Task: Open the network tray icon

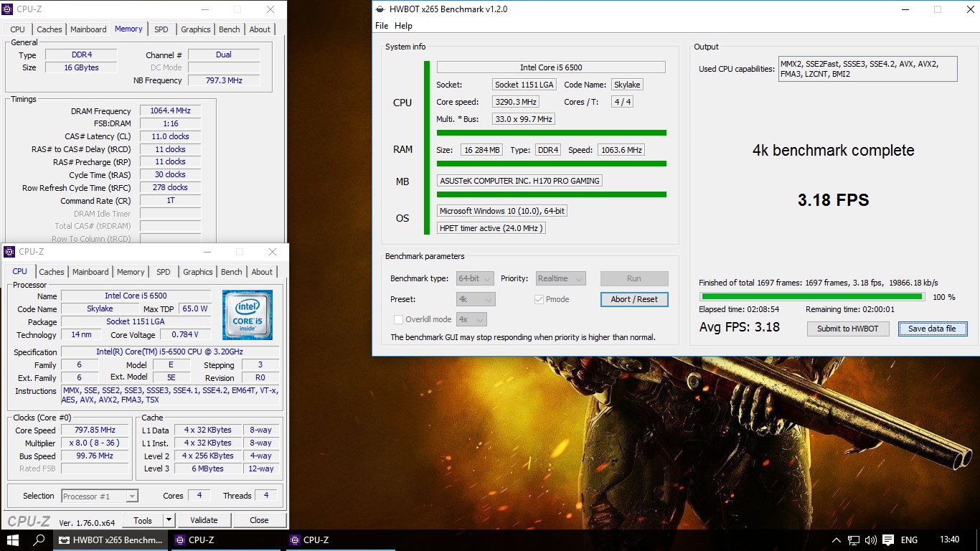Action: [x=853, y=540]
